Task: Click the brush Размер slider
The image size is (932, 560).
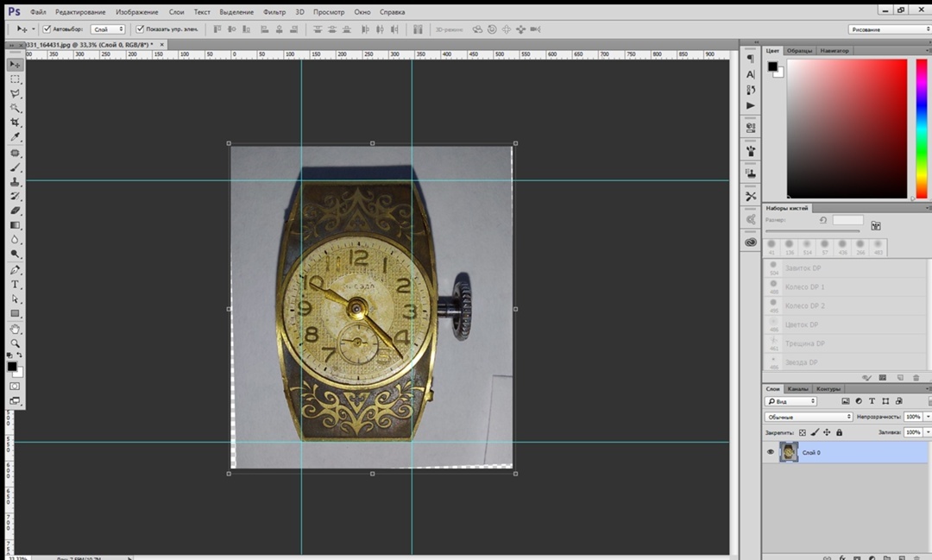Action: 813,230
